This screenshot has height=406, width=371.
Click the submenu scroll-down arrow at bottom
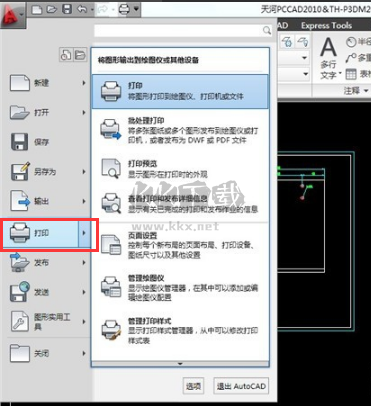pyautogui.click(x=180, y=364)
